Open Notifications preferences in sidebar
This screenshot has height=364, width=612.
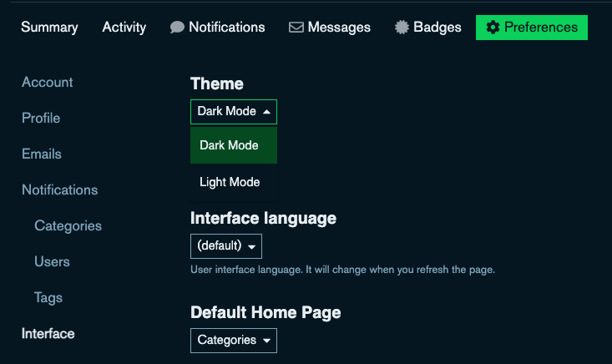[59, 190]
